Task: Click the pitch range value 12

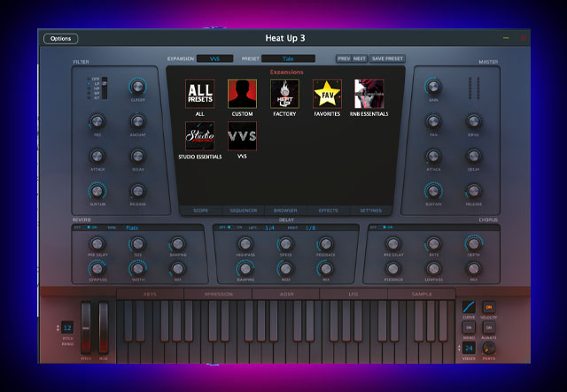Action: tap(67, 327)
